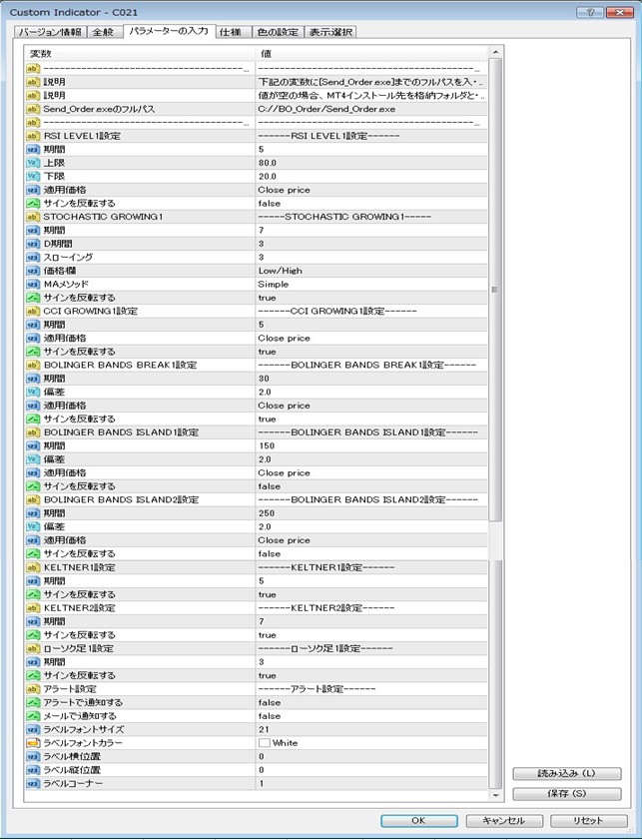642x840 pixels.
Task: Click the integer icon beside MAメソッド
Action: tap(33, 284)
